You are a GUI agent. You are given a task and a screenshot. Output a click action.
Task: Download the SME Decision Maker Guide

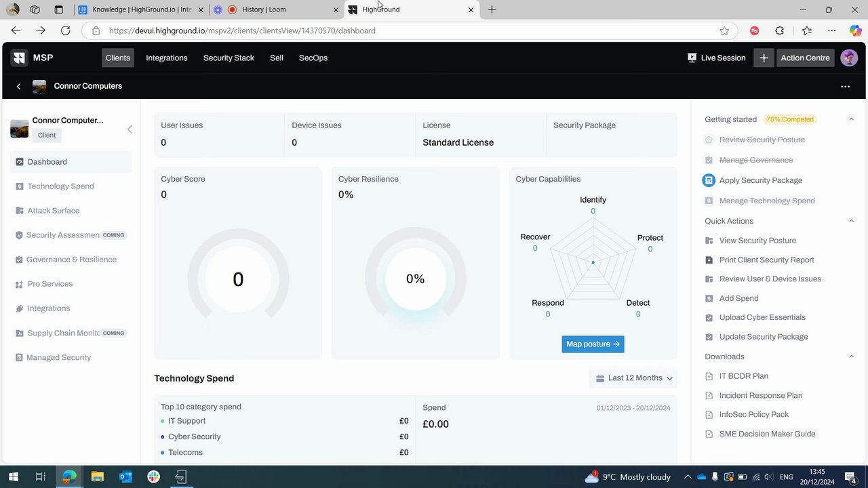pyautogui.click(x=768, y=434)
